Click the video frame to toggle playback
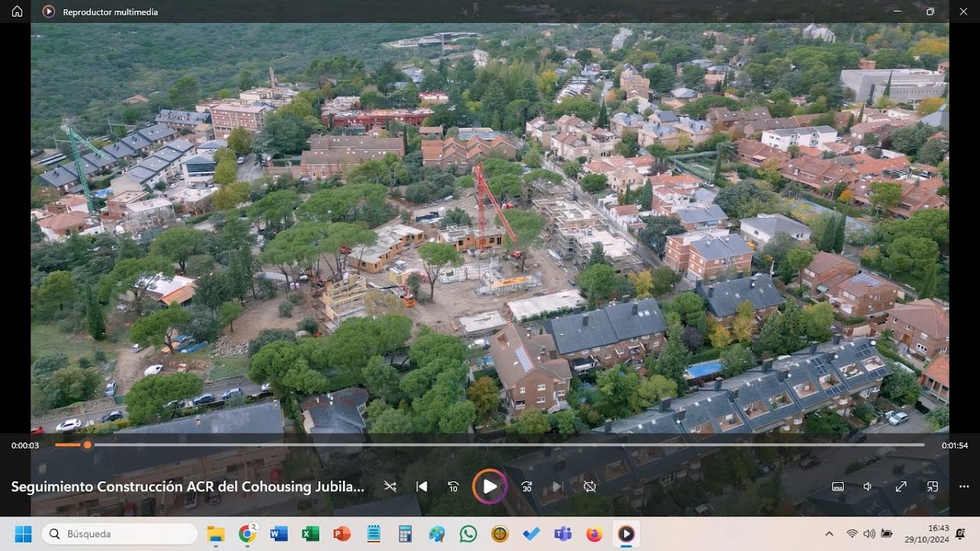Viewport: 980px width, 551px height. 490,230
